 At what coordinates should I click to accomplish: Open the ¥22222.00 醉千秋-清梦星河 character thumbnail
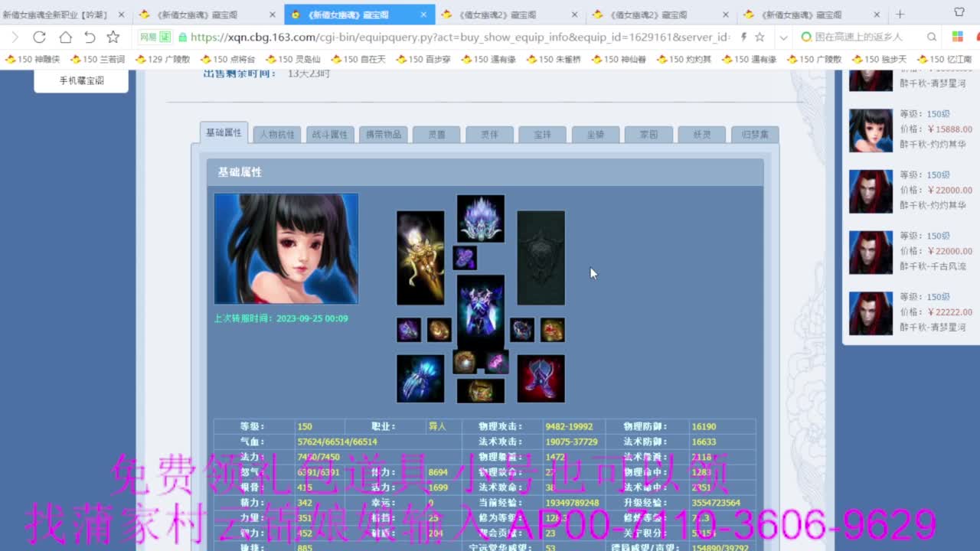tap(871, 314)
